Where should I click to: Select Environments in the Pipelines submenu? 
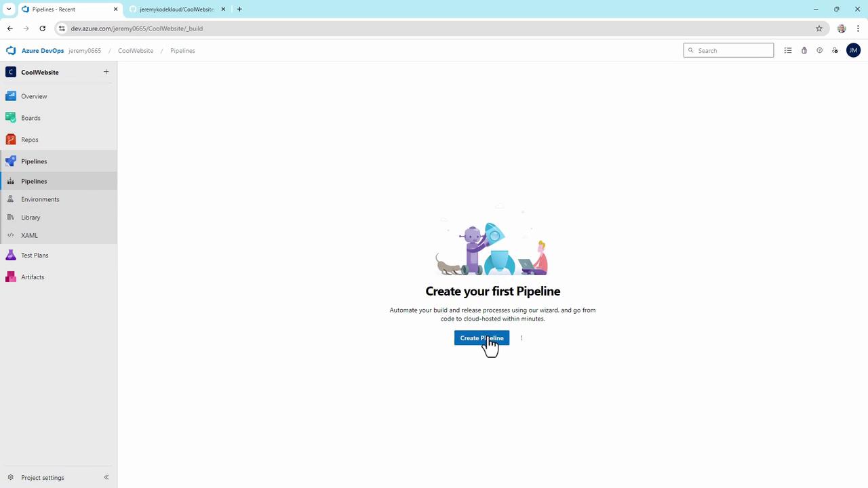coord(40,199)
